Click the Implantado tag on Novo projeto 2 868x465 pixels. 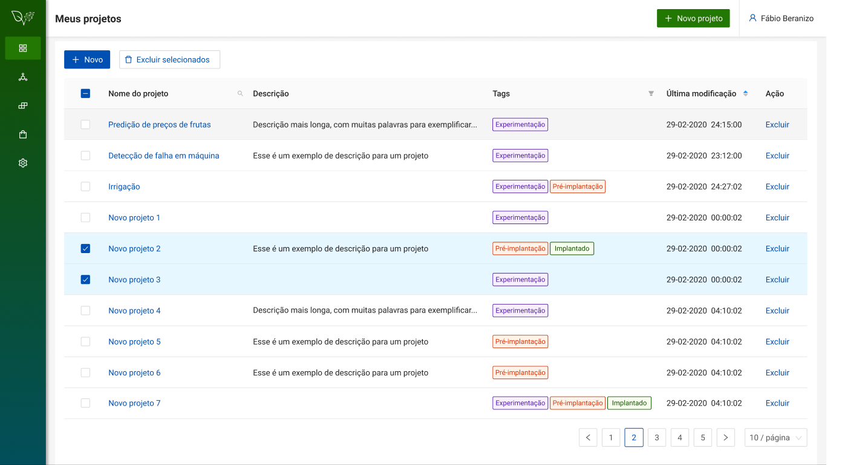pyautogui.click(x=572, y=248)
